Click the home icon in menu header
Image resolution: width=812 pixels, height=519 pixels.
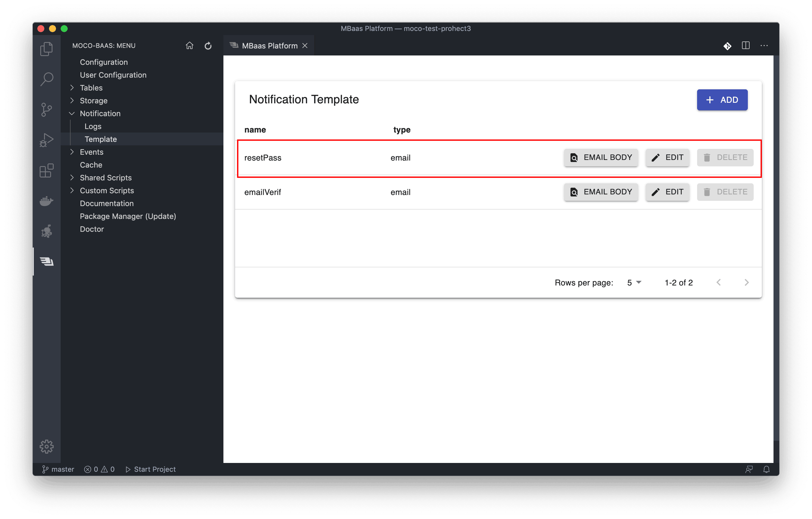pos(190,46)
